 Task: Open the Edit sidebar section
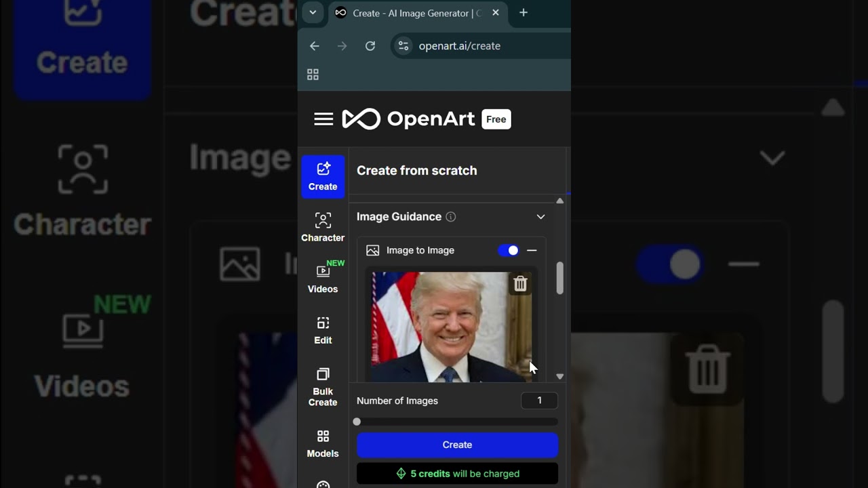point(323,330)
